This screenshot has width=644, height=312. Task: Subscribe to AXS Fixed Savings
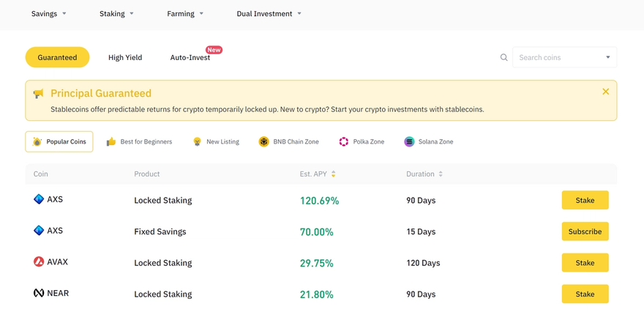[585, 231]
